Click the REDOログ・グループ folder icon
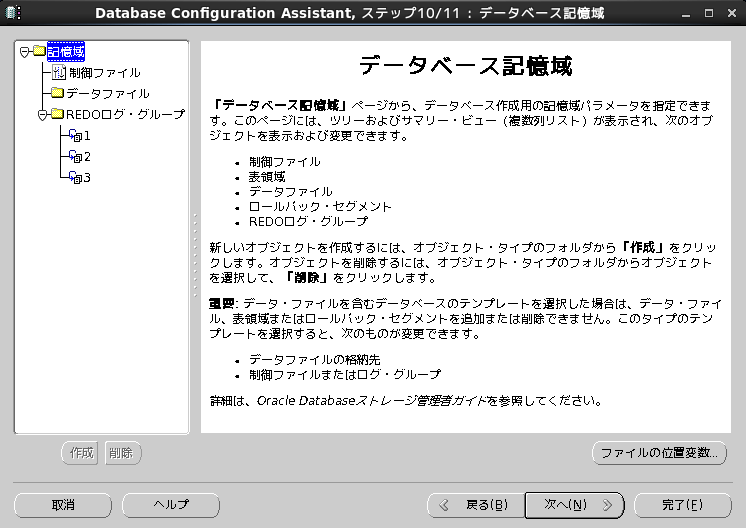The image size is (746, 528). pos(57,115)
